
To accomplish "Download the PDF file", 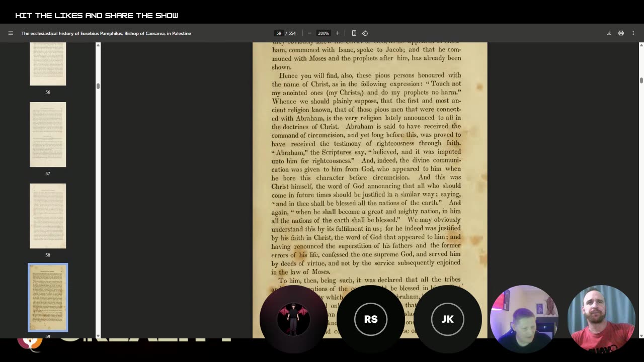I will [609, 33].
